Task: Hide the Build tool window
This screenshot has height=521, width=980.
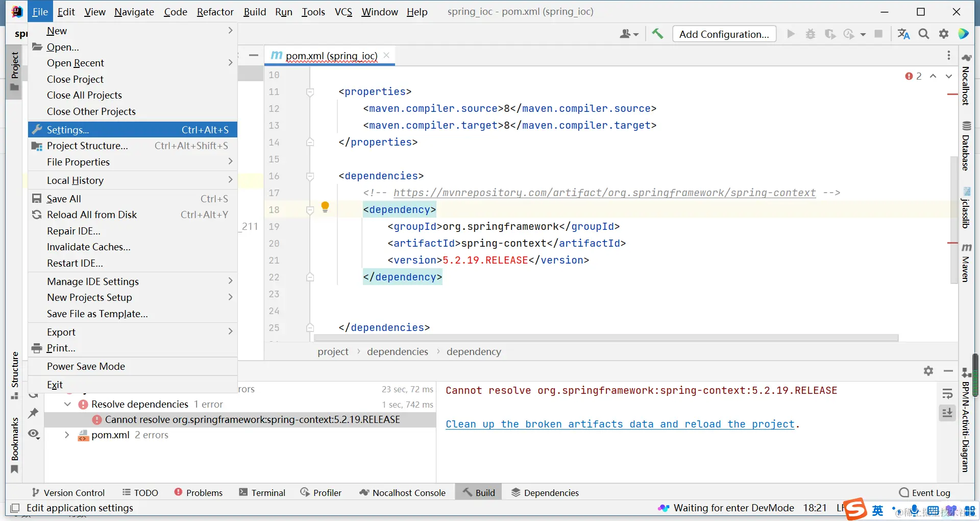Action: point(948,371)
